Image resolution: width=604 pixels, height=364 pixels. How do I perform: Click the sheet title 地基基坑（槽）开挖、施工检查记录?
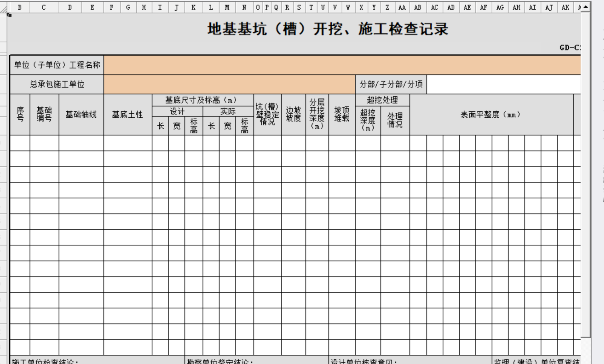click(x=328, y=29)
